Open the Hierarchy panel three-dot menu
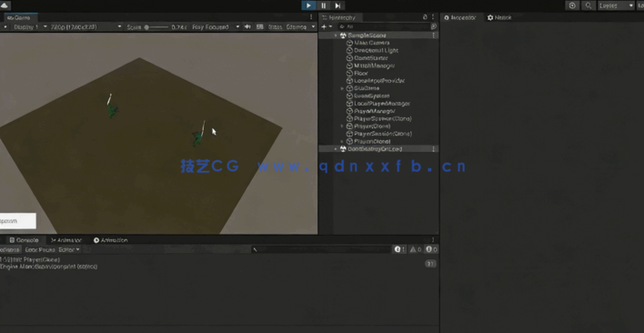644x333 pixels. tap(433, 17)
